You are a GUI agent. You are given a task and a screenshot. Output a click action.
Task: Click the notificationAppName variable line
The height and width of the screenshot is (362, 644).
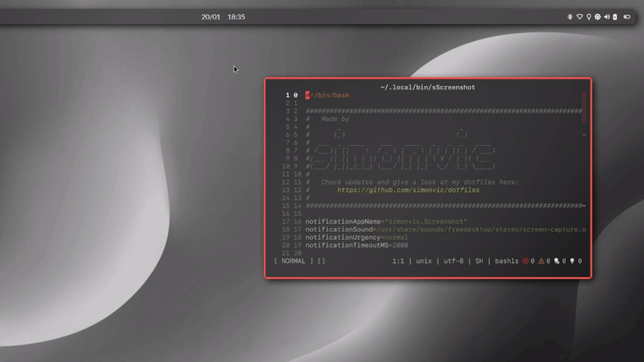386,222
